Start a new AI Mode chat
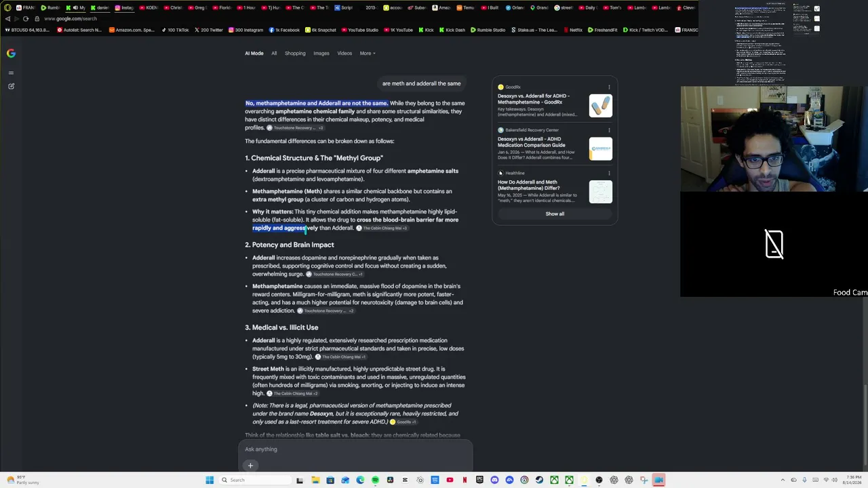This screenshot has width=868, height=488. pyautogui.click(x=11, y=86)
